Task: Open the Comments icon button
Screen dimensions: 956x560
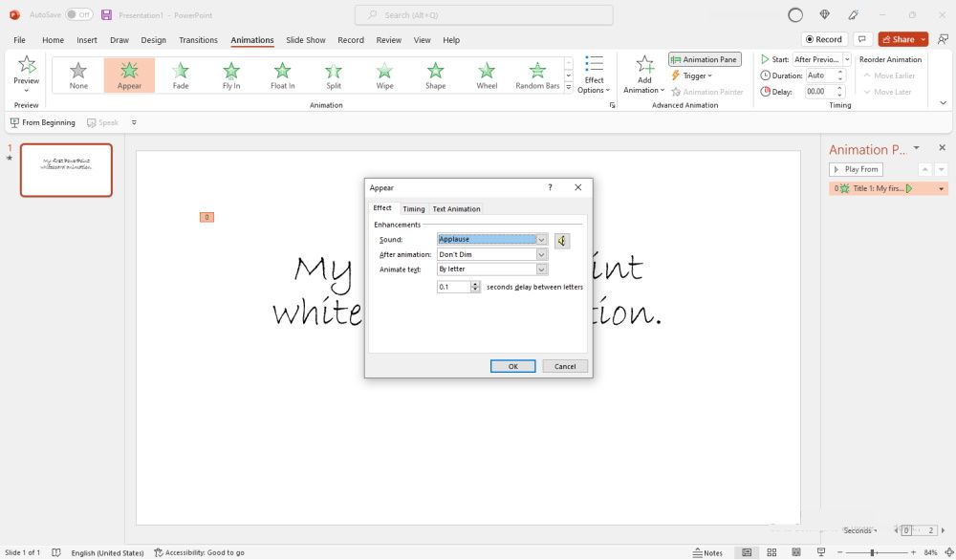Action: [862, 39]
